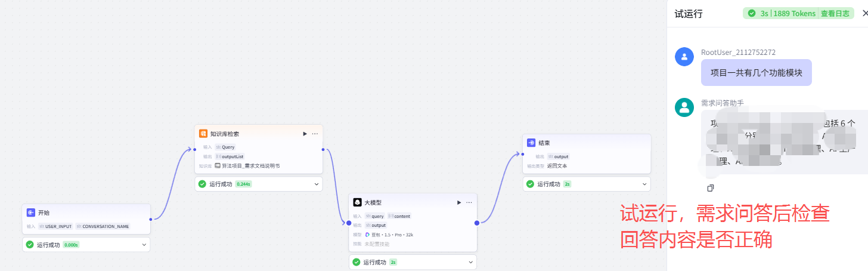Viewport: 868px width, 271px height.
Task: Click the 大模型 node output port
Action: pyautogui.click(x=477, y=223)
